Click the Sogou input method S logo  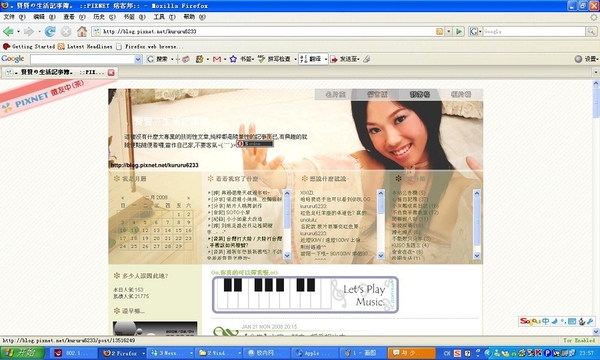tap(530, 321)
